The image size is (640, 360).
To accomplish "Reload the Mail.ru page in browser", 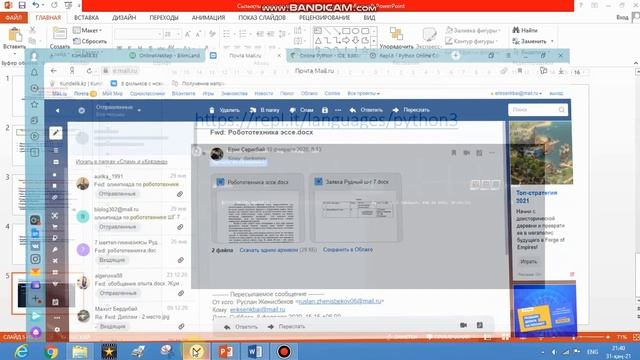I will click(89, 71).
